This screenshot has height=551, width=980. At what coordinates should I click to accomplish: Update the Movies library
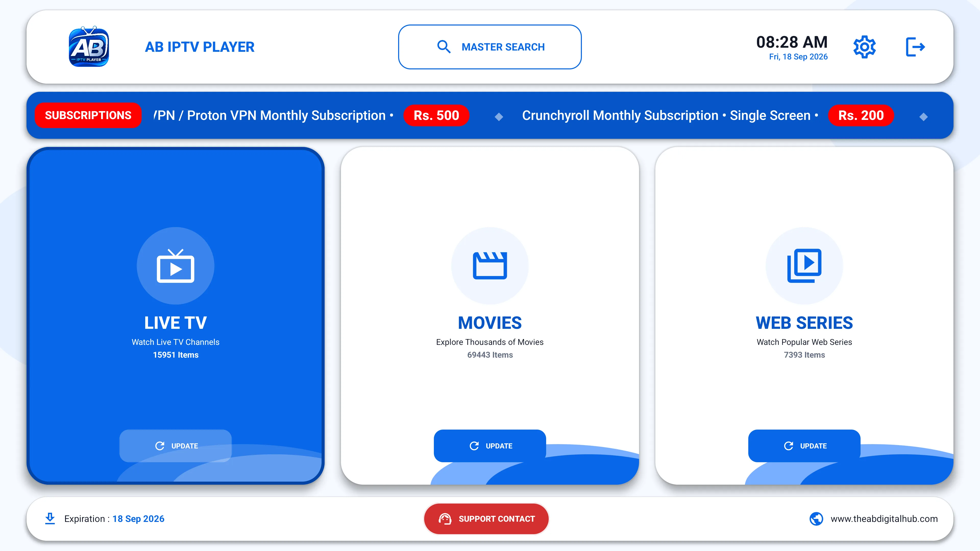(x=490, y=446)
